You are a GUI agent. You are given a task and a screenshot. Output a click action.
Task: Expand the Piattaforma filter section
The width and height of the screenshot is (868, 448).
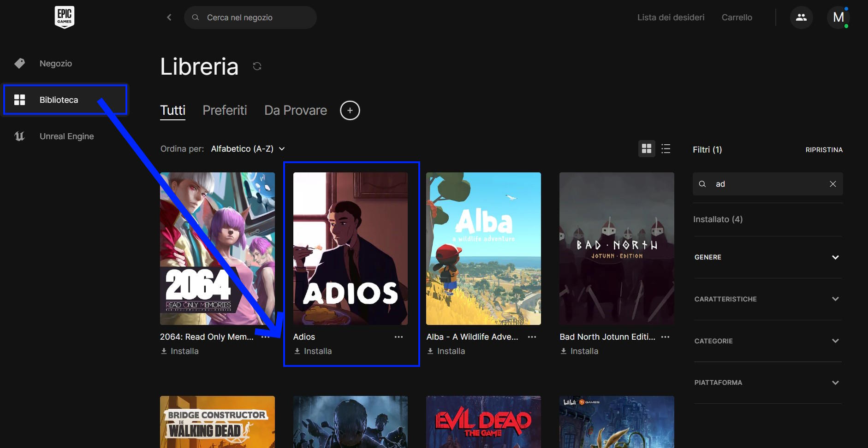(767, 383)
